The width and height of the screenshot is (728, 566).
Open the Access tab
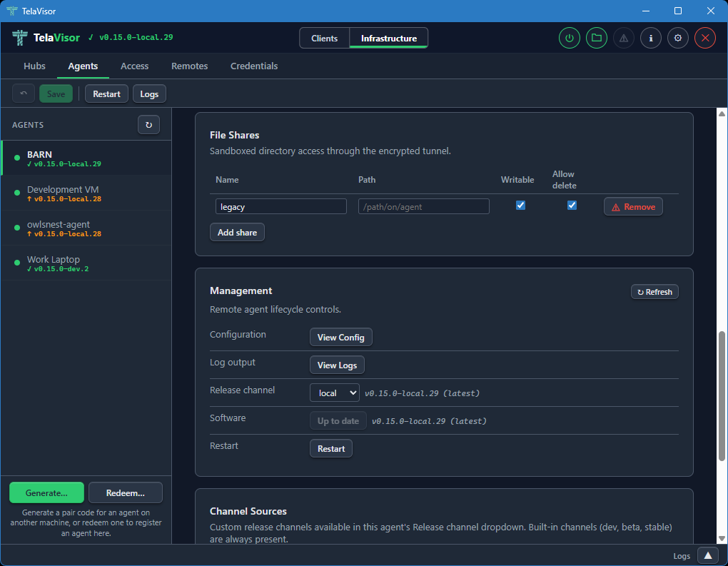tap(135, 66)
